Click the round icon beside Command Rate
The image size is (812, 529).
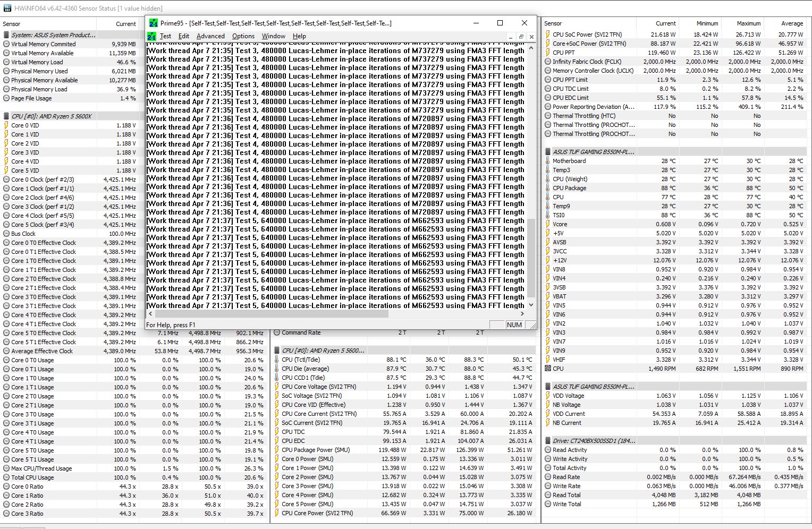click(276, 332)
